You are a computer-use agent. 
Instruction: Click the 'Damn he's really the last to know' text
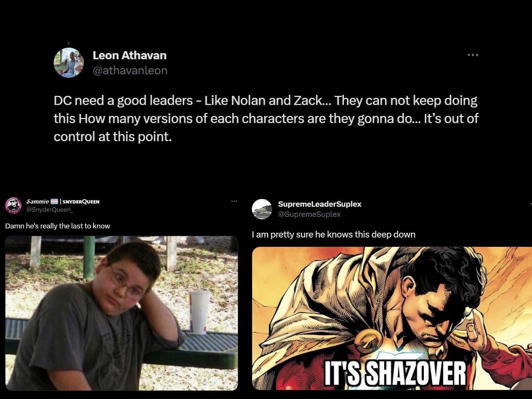point(58,226)
